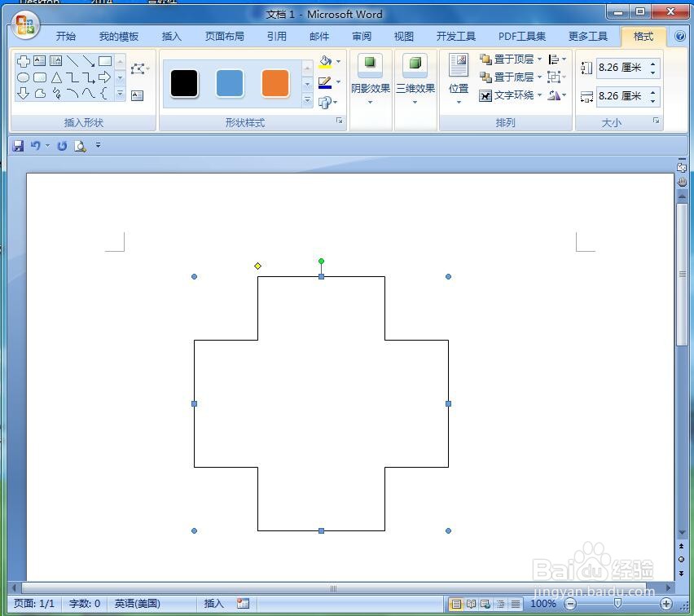This screenshot has height=616, width=694.
Task: Click the 100% zoom level button
Action: (543, 604)
